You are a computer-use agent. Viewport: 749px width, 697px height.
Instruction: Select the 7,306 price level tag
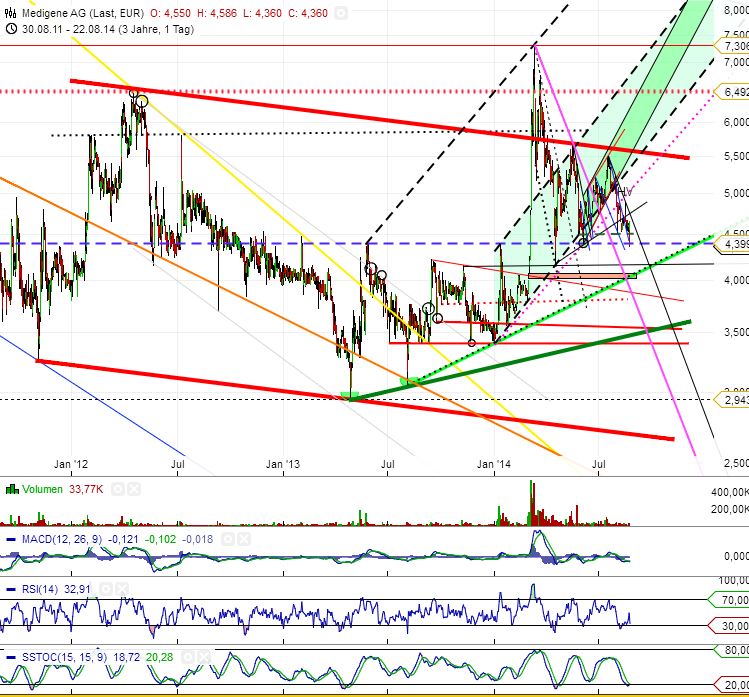731,46
